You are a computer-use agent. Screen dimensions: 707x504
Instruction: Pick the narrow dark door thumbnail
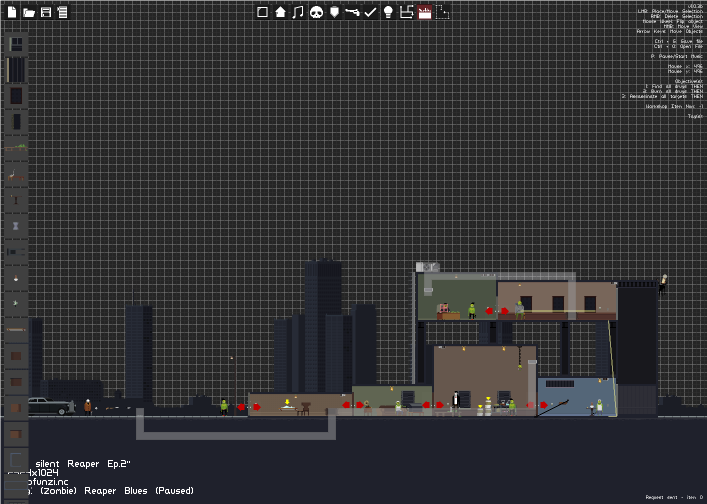pyautogui.click(x=16, y=122)
